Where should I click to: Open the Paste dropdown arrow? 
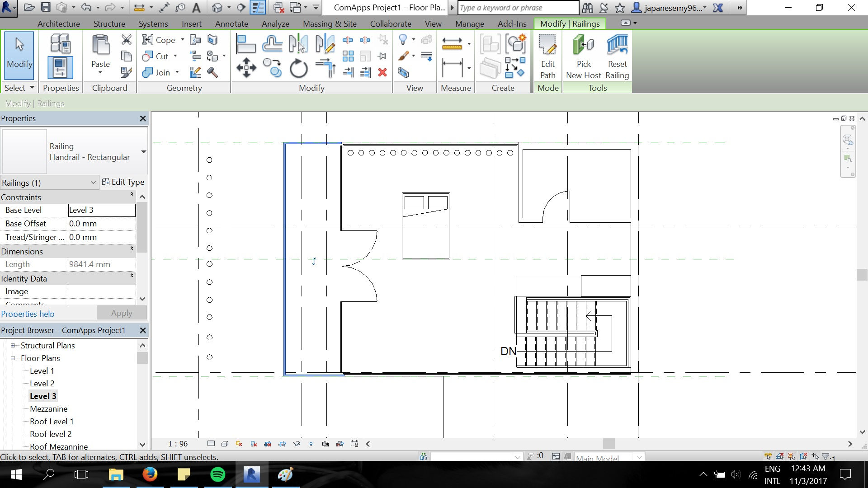100,73
